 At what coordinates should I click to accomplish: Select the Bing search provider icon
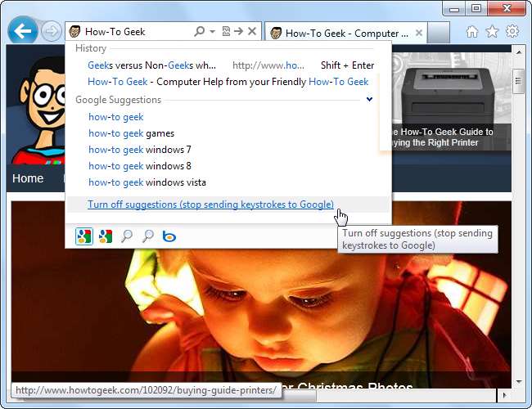coord(169,236)
